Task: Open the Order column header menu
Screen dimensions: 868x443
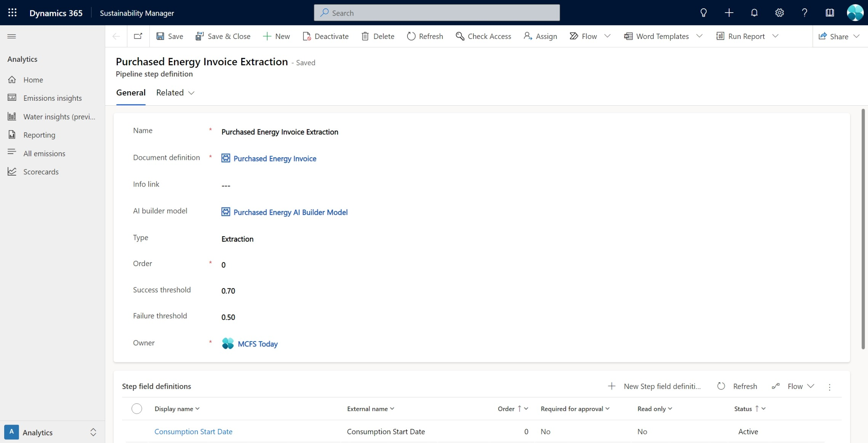Action: point(513,409)
